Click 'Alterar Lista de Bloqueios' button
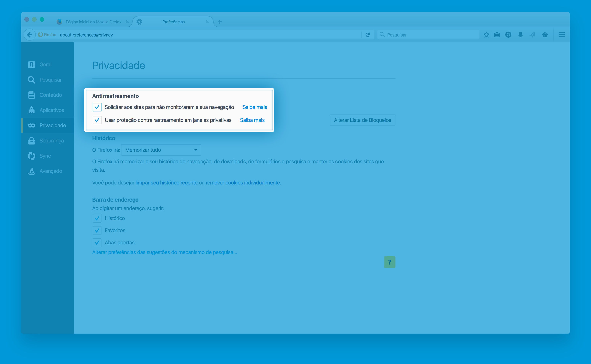591x364 pixels. tap(362, 120)
